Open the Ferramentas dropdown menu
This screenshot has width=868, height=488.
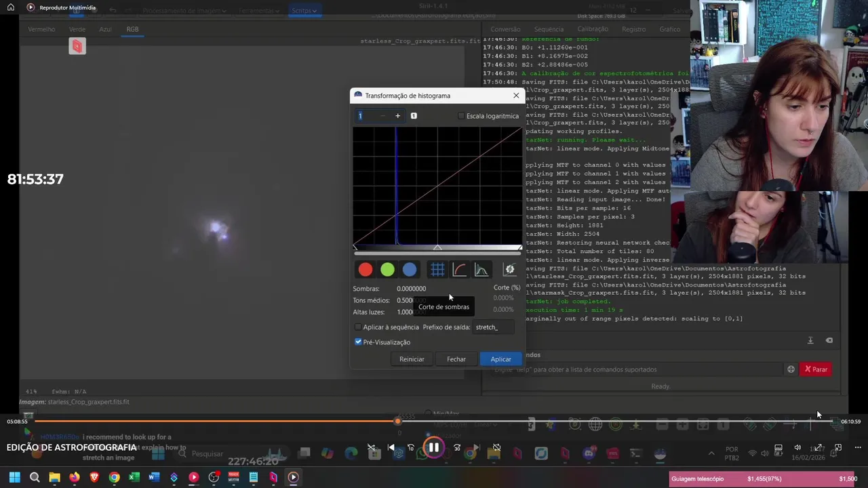pos(259,11)
